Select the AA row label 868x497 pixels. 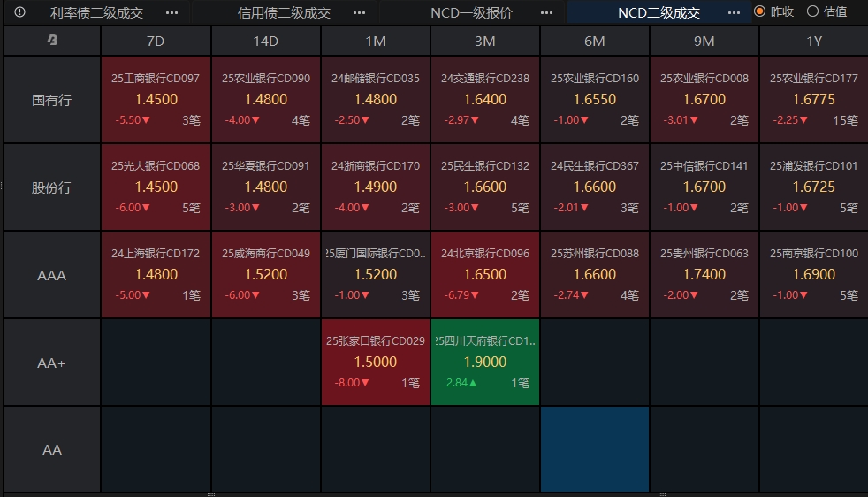[x=52, y=449]
